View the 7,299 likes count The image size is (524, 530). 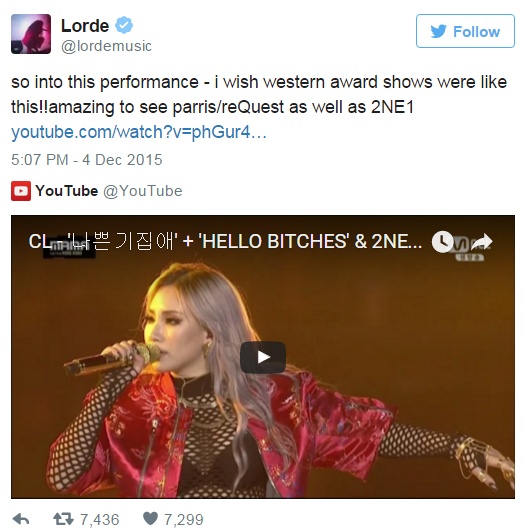(184, 520)
